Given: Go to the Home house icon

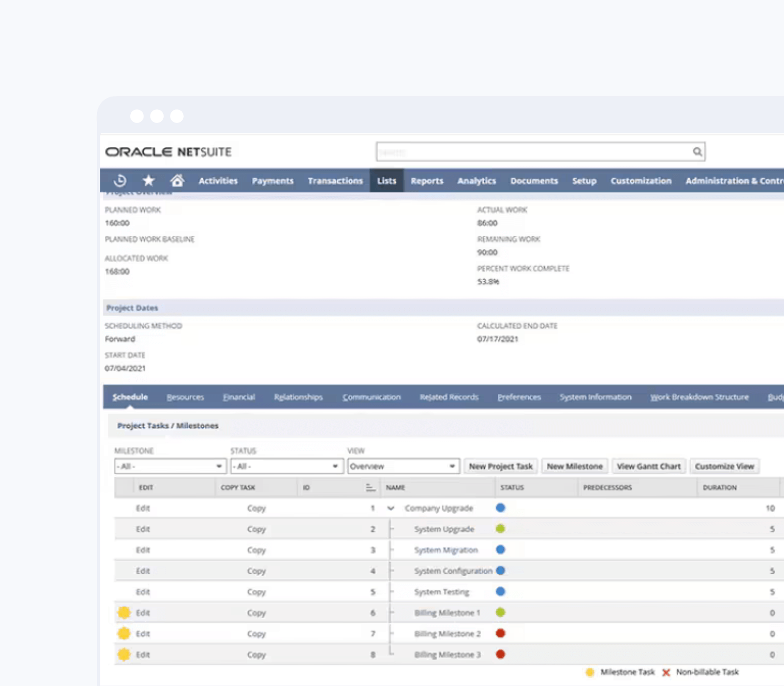Looking at the screenshot, I should click(177, 181).
